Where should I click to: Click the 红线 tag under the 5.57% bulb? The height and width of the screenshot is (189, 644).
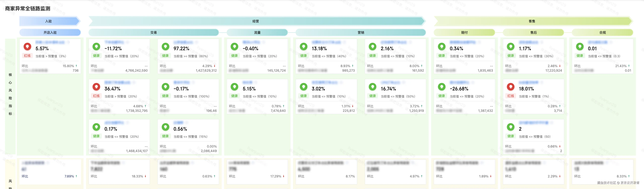[27, 56]
